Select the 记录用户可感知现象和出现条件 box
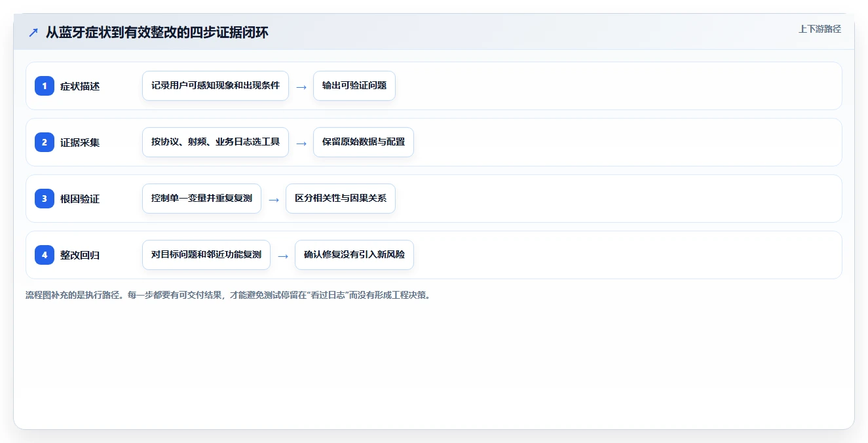Viewport: 868px width, 443px height. tap(216, 86)
